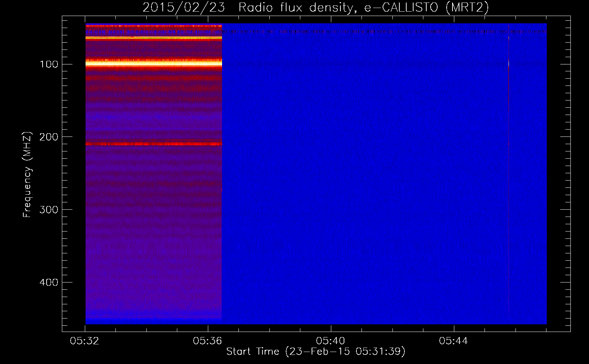Screen dimensions: 589x364
Task: Click the 05:32 time tick label
Action: coord(85,341)
